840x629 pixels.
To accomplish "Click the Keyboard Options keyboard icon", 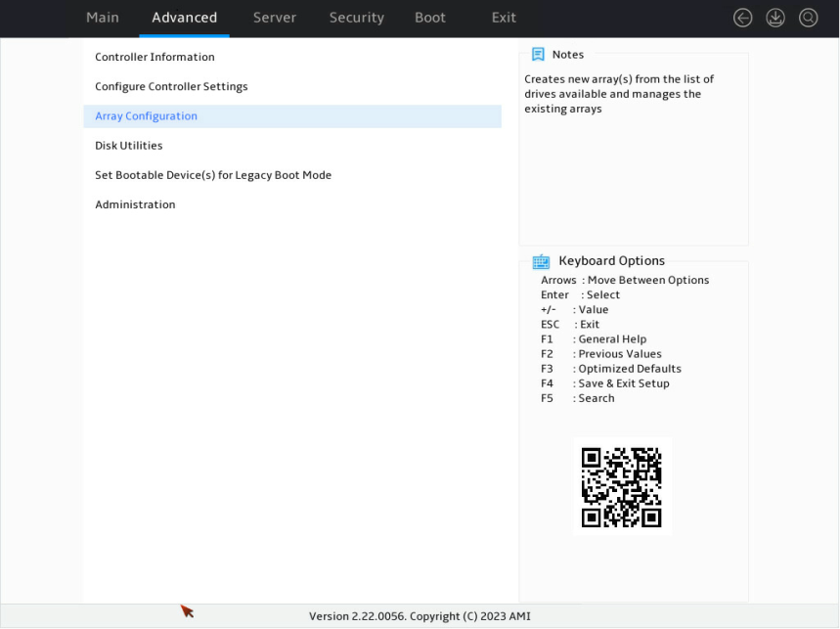I will [541, 261].
